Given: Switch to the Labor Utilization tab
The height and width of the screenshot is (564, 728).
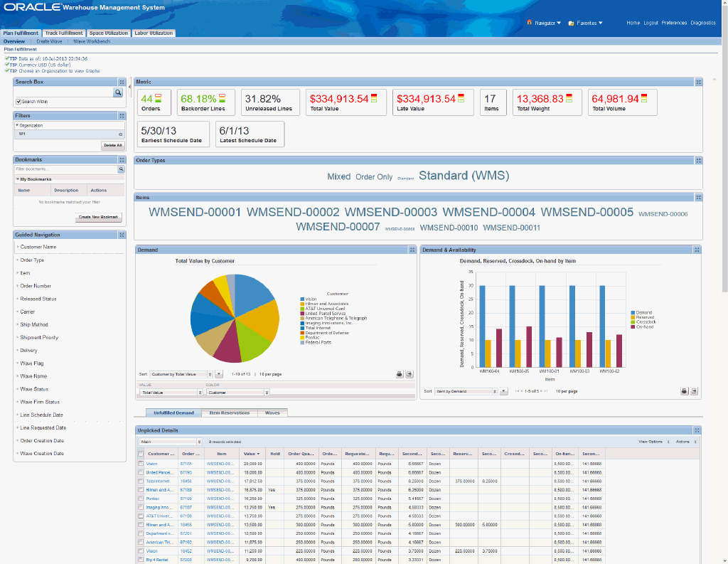Looking at the screenshot, I should tap(154, 33).
